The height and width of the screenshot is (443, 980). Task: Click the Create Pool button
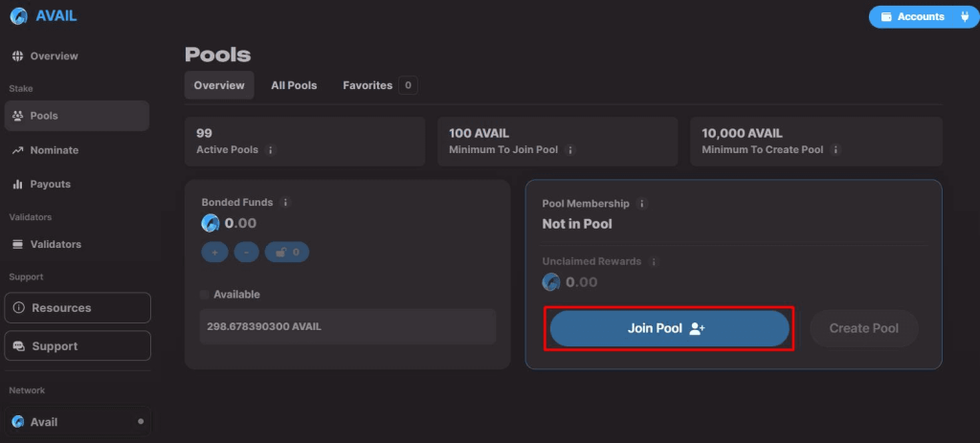tap(864, 328)
